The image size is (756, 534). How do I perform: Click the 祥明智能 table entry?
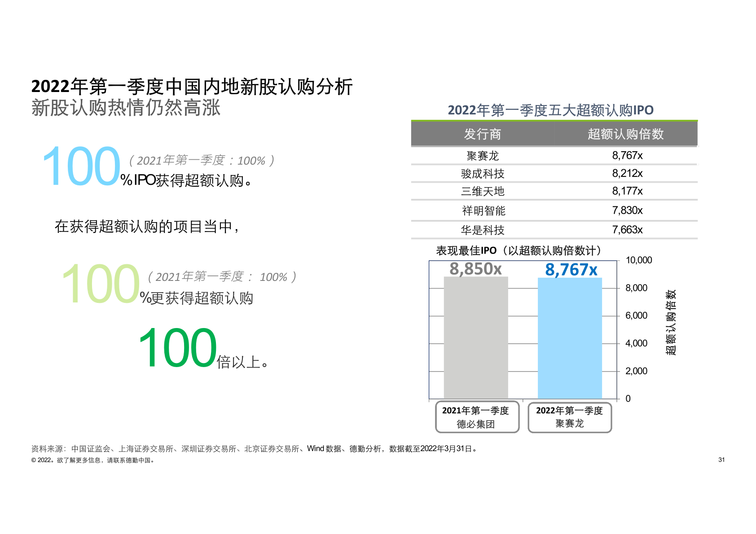coord(483,210)
